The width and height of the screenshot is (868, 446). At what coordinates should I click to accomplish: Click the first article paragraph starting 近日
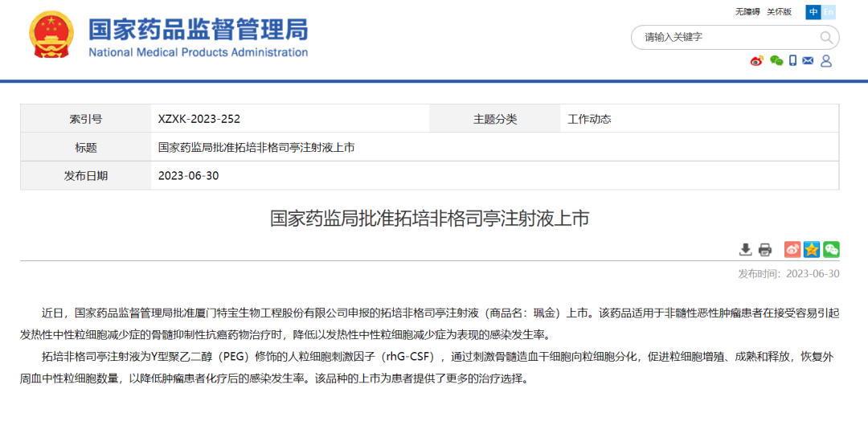pos(429,324)
